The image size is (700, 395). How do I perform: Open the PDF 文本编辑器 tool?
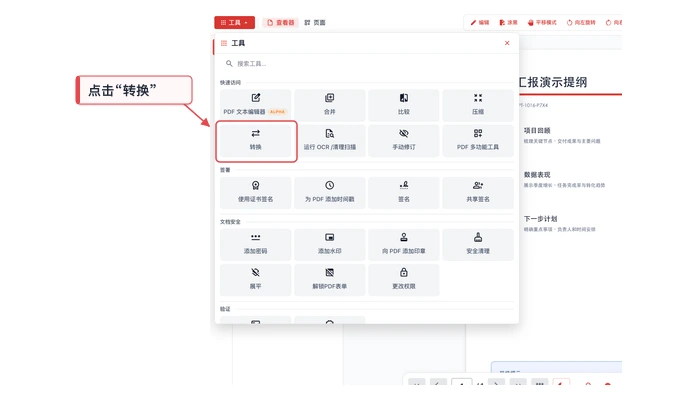[255, 105]
